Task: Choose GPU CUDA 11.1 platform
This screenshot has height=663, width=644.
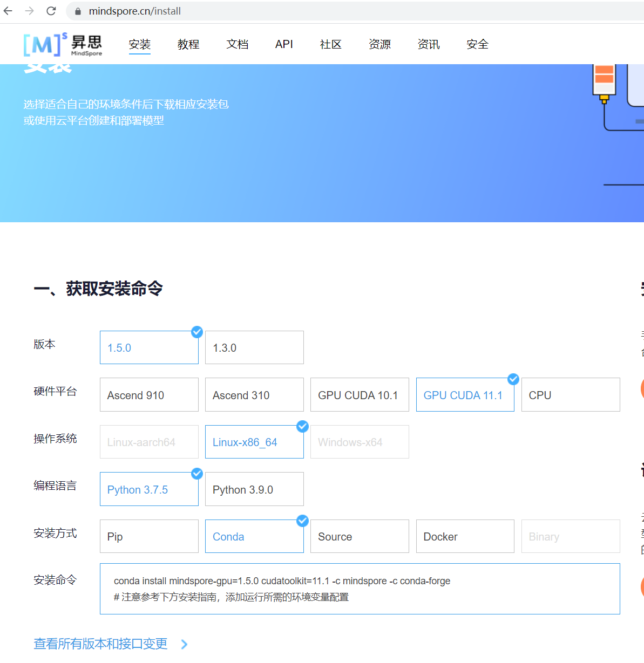Action: (465, 395)
